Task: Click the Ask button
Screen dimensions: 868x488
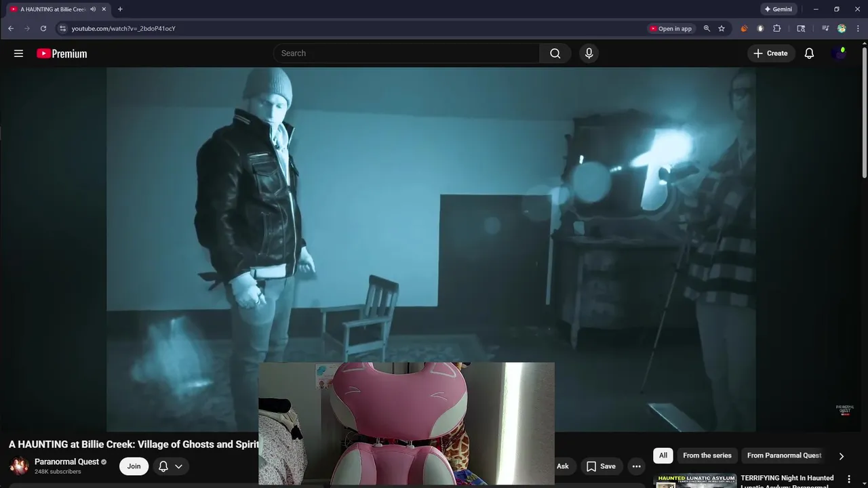Action: point(562,466)
